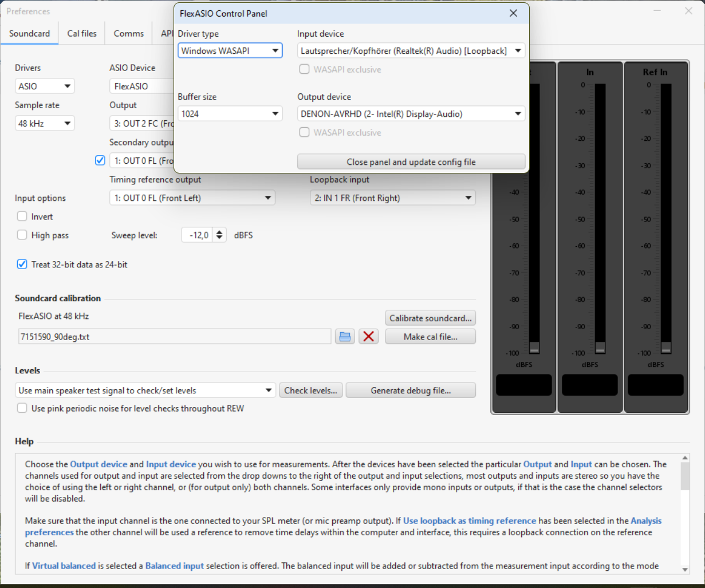This screenshot has width=705, height=588.
Task: Expand the Loopback input dropdown
Action: point(392,198)
